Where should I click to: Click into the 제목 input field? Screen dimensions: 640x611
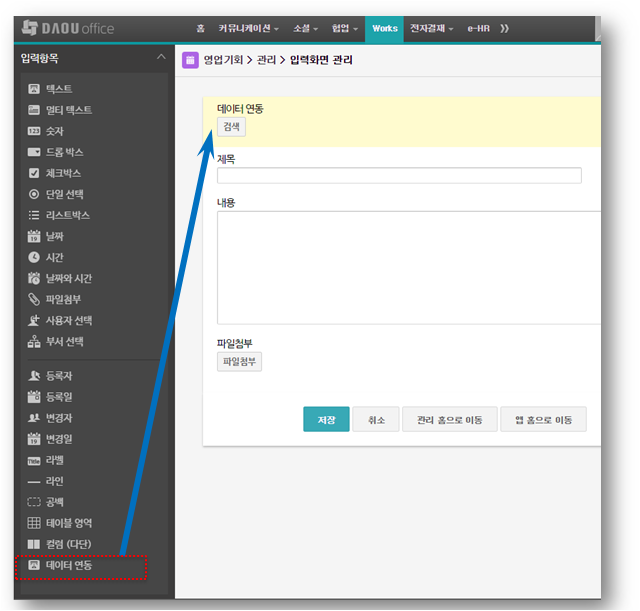pyautogui.click(x=399, y=176)
